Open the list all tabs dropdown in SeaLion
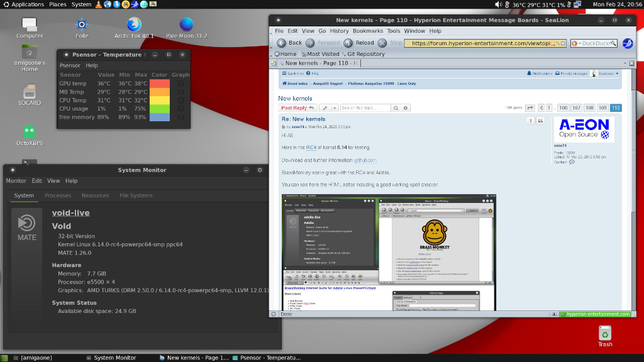644x362 pixels. coord(625,63)
